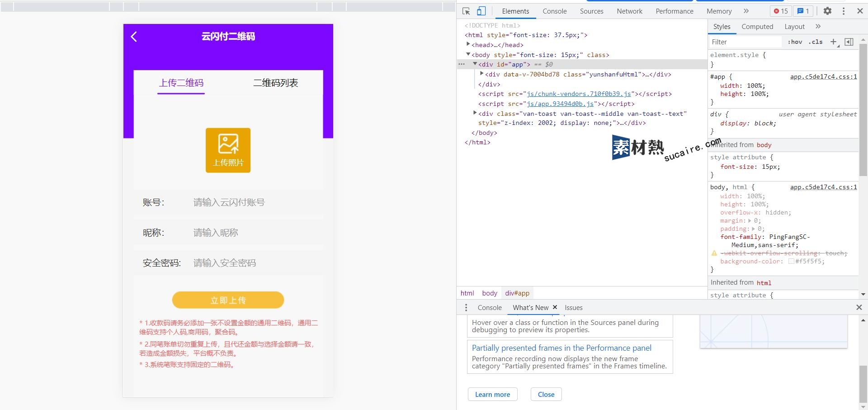Open the Memory tab
This screenshot has height=410, width=868.
click(x=719, y=11)
